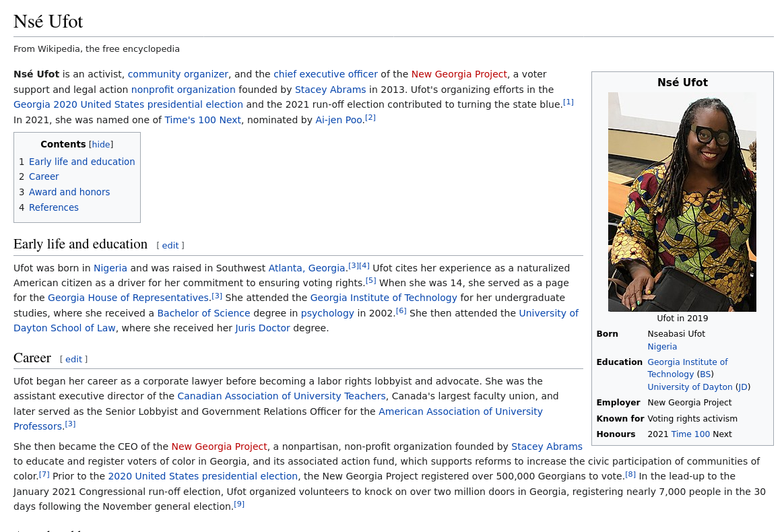This screenshot has width=784, height=532.
Task: Open the Georgia House of Representatives link
Action: point(129,298)
